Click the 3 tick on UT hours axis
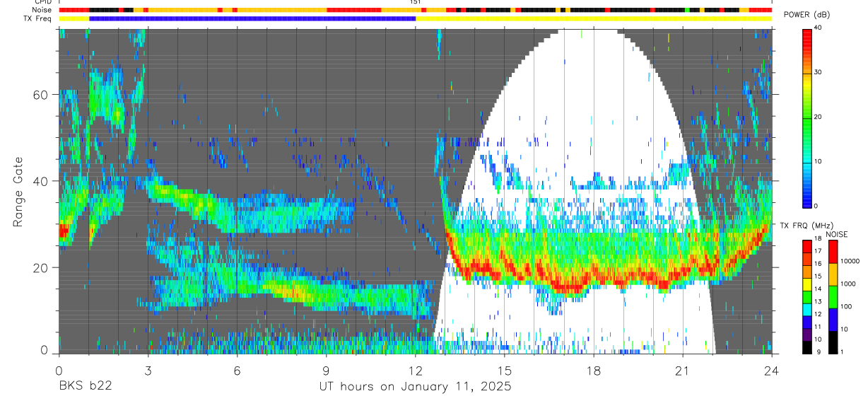This screenshot has height=401, width=868. pyautogui.click(x=148, y=369)
